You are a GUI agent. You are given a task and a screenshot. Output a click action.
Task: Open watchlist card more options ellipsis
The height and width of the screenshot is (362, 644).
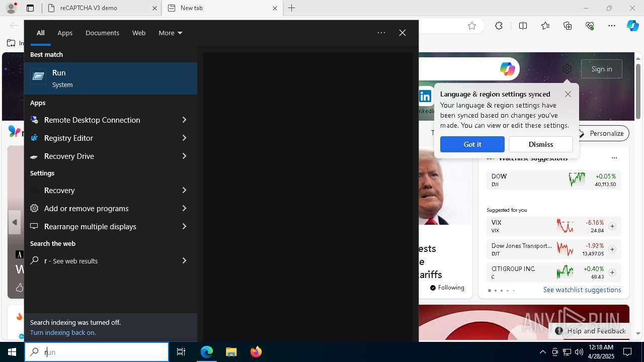pyautogui.click(x=614, y=158)
